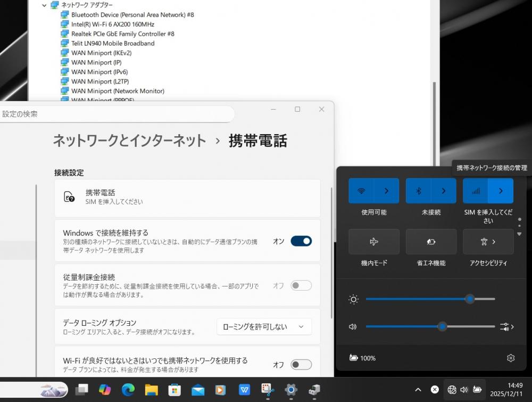Screen dimensions: 532x402
Task: Toggle Bluetooth quick settings tile
Action: [x=418, y=191]
